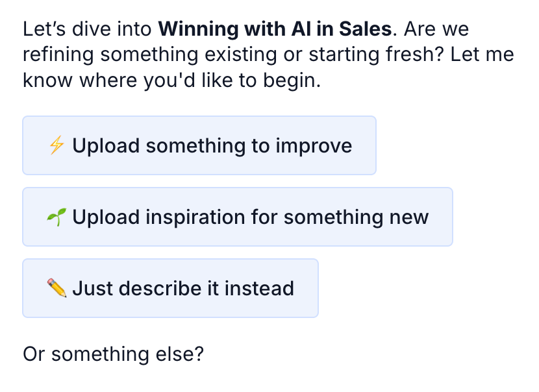This screenshot has width=539, height=392.
Task: Click the phrase refining something existing
Action: click(150, 55)
